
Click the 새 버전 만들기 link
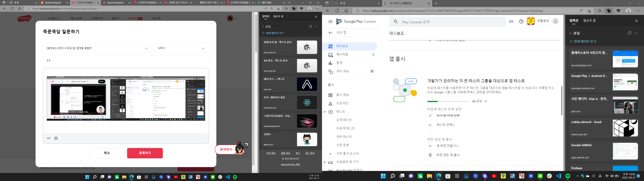pos(447,146)
